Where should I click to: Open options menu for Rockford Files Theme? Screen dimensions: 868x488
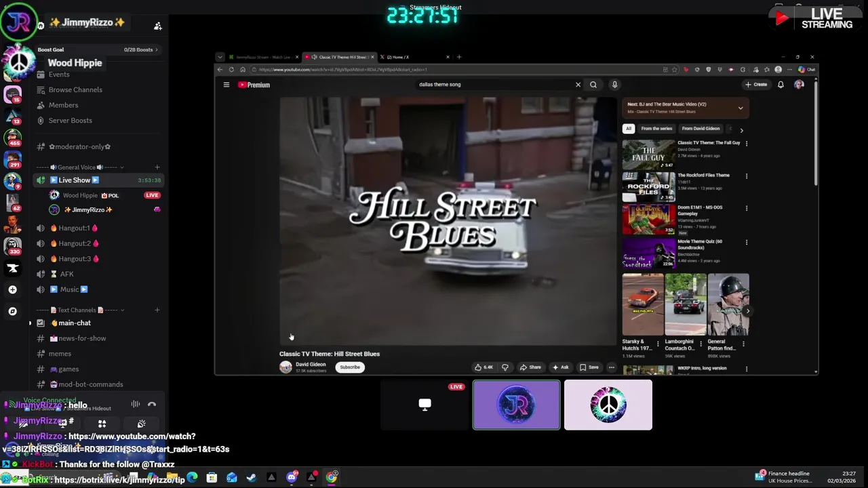[x=747, y=176]
